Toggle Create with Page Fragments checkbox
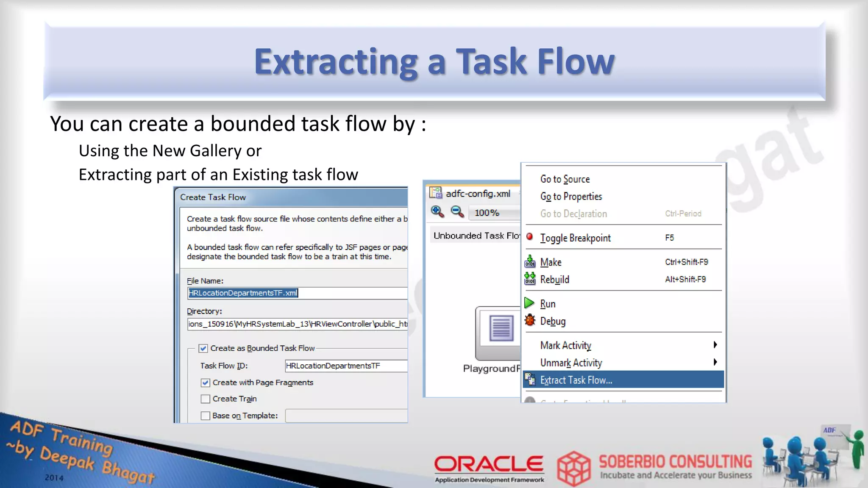The height and width of the screenshot is (488, 868). [x=206, y=383]
